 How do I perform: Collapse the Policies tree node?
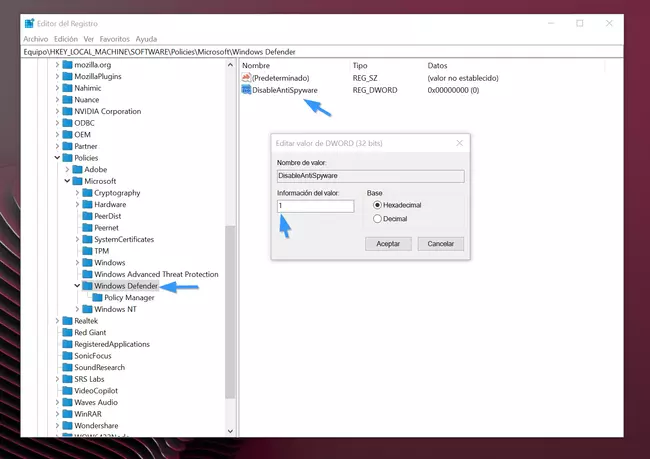coord(57,158)
